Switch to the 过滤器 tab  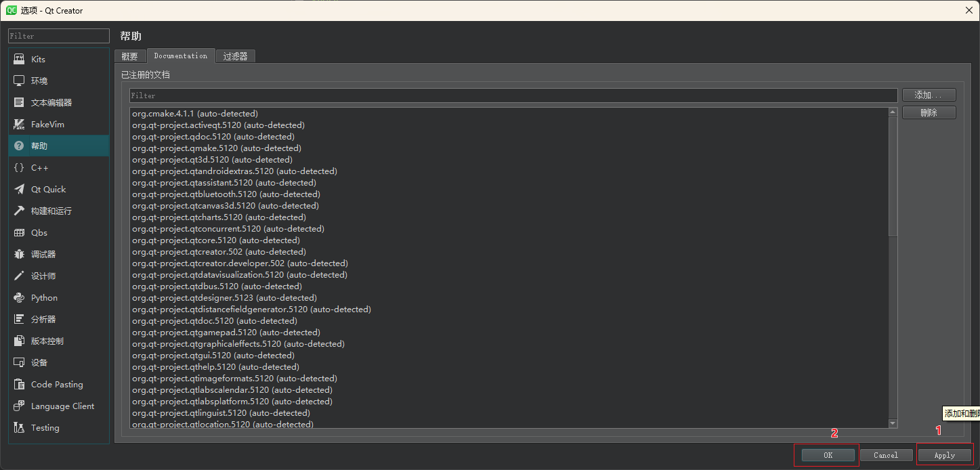click(x=236, y=56)
